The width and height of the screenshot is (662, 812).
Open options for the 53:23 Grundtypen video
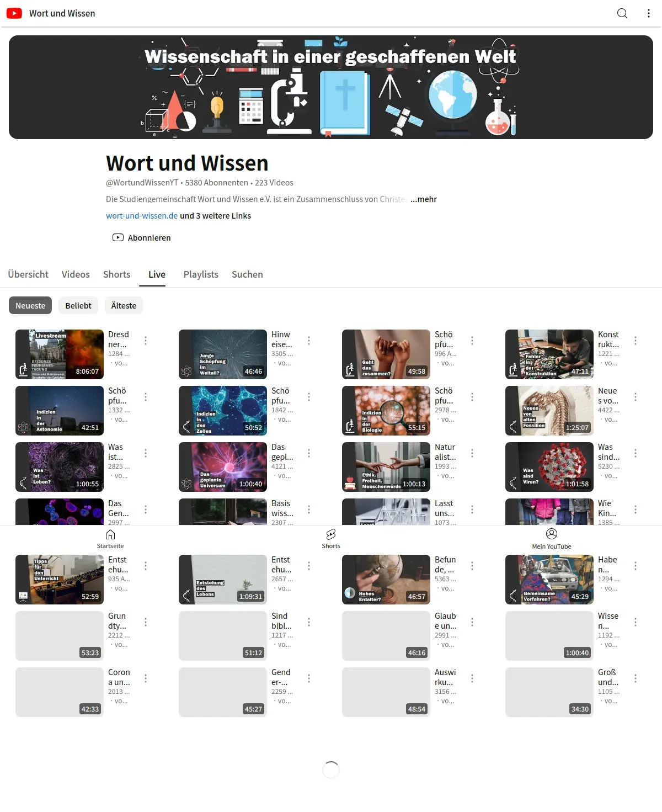pyautogui.click(x=146, y=622)
